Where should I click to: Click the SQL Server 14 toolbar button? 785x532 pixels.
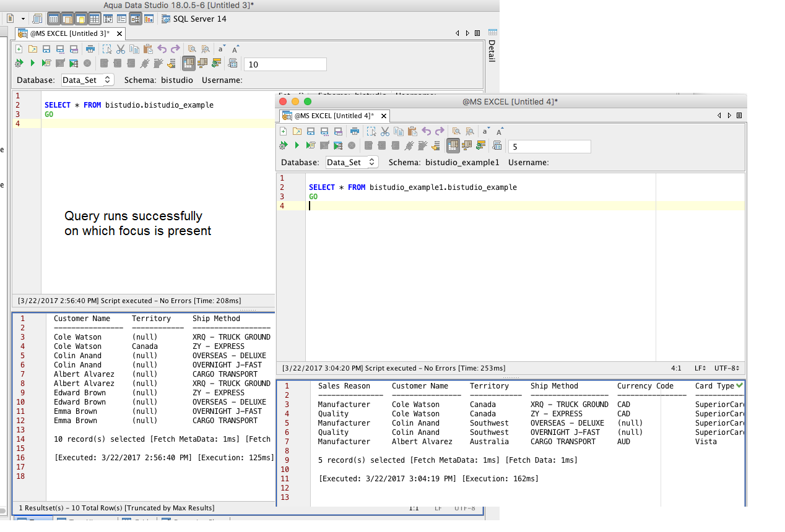pos(194,19)
